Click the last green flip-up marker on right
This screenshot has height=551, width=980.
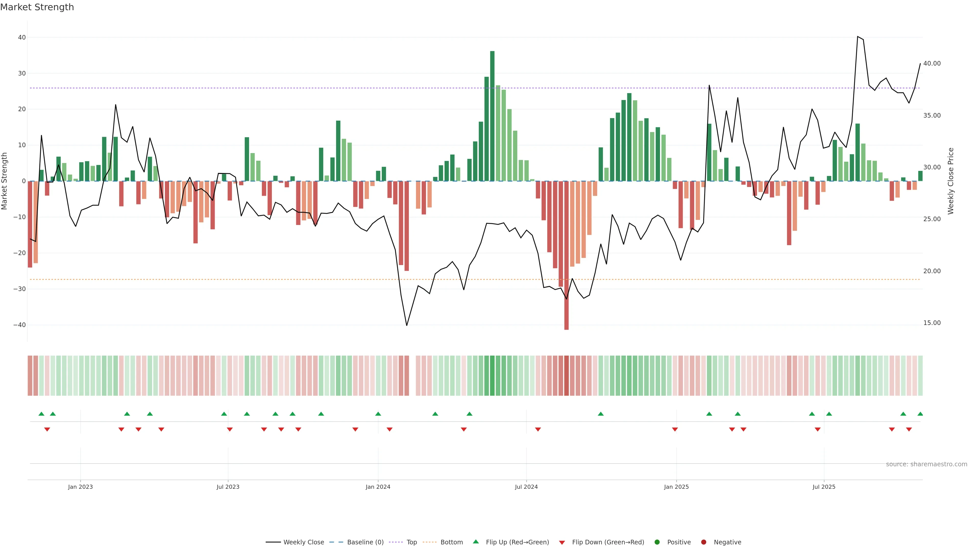click(920, 414)
